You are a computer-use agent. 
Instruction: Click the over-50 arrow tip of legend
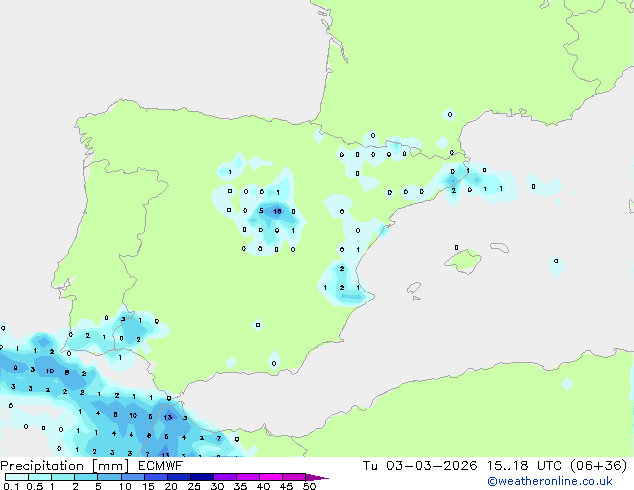point(317,477)
